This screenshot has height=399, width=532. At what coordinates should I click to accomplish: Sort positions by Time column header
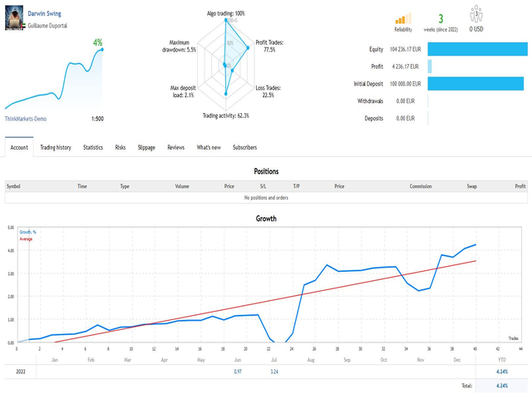tap(82, 186)
